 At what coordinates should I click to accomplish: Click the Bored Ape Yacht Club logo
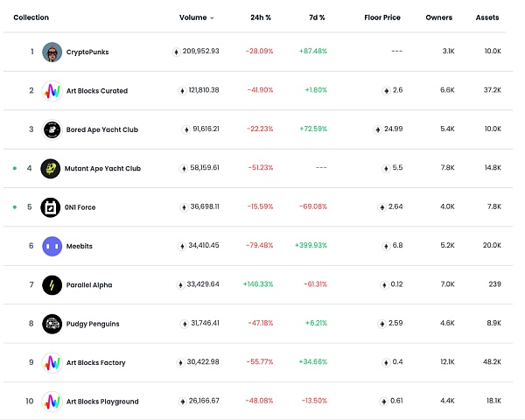pos(52,129)
